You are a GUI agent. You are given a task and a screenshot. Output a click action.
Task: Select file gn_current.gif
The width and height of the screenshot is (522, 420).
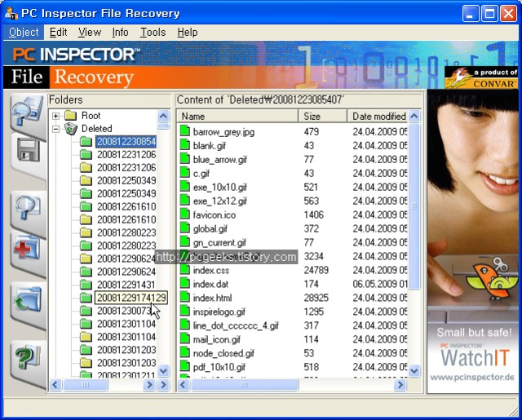[219, 242]
